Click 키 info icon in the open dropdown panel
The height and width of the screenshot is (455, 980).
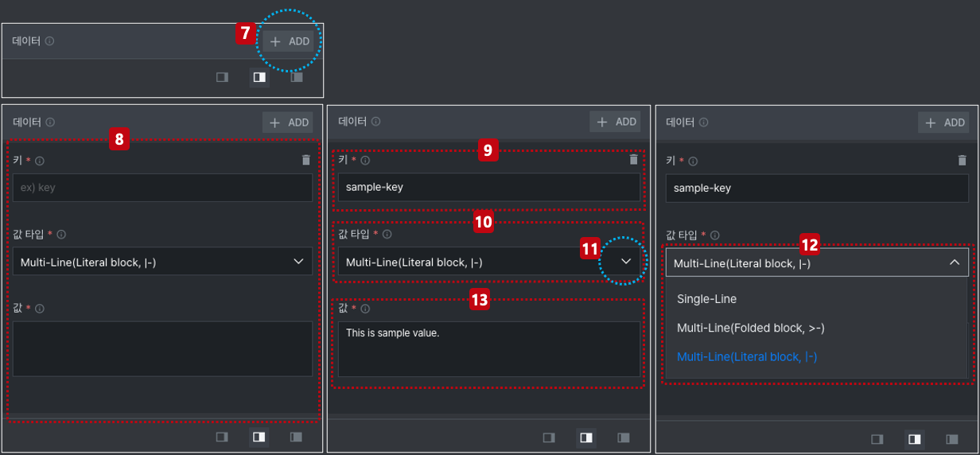click(x=693, y=161)
